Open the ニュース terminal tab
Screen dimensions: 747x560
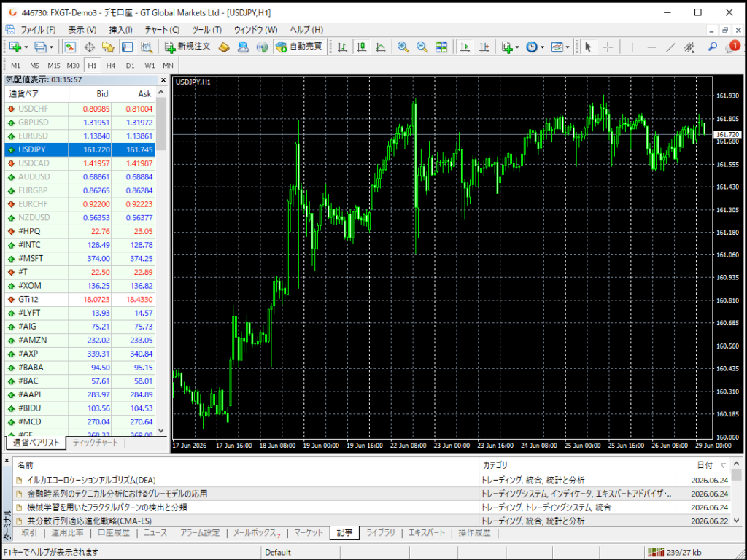click(x=155, y=532)
